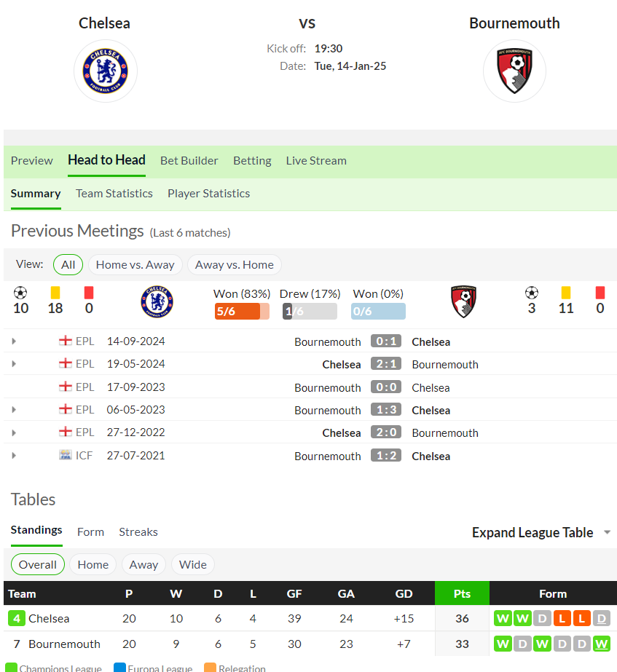Screen dimensions: 617x672
Task: Click Bournemouth's red card icon above 0
Action: click(x=600, y=293)
